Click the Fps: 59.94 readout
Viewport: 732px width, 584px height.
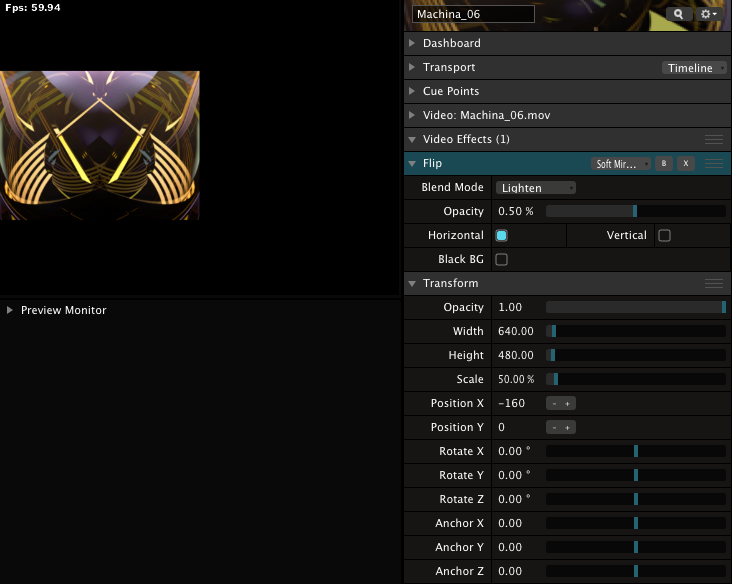(x=33, y=7)
